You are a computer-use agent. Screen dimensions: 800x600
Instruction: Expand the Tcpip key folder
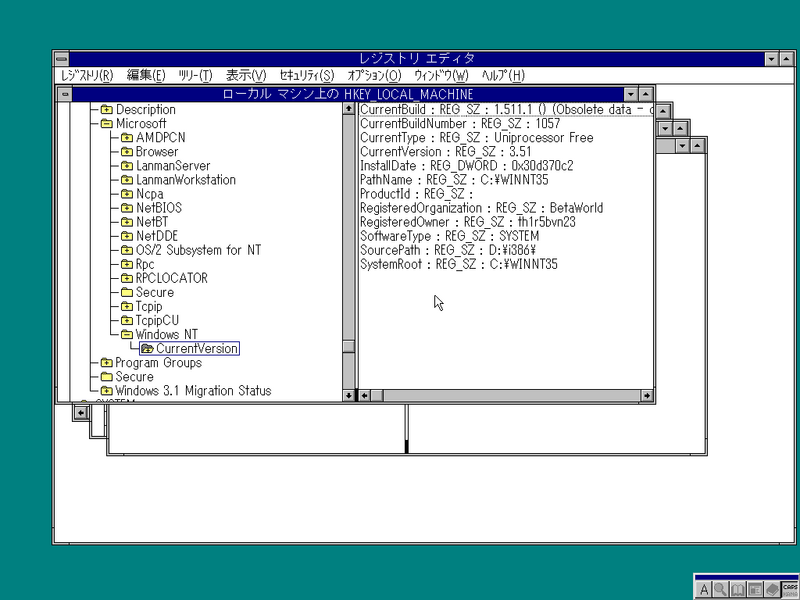pyautogui.click(x=127, y=306)
